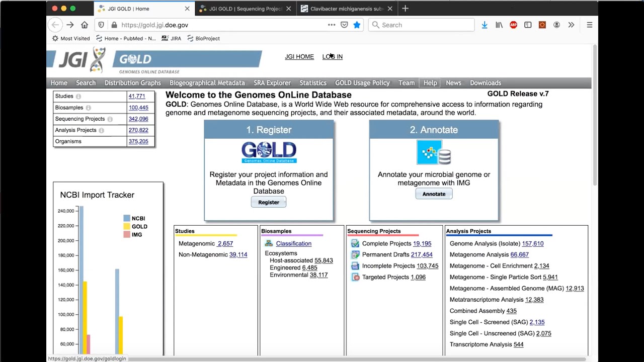Screen dimensions: 644x362
Task: Open the downloads arrow icon
Action: (485, 25)
